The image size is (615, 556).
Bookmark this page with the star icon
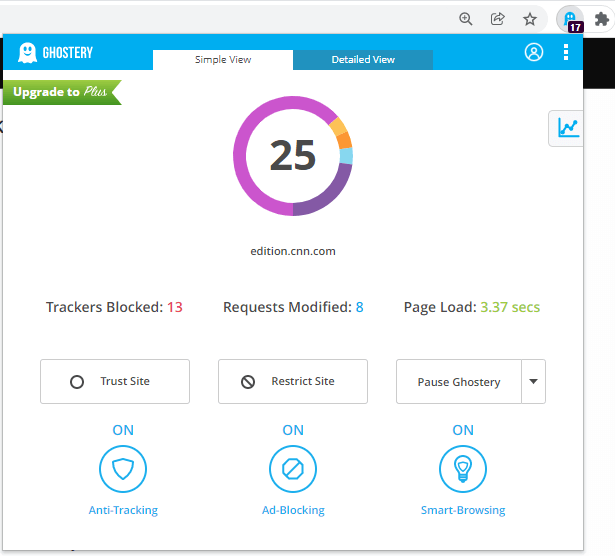(530, 19)
